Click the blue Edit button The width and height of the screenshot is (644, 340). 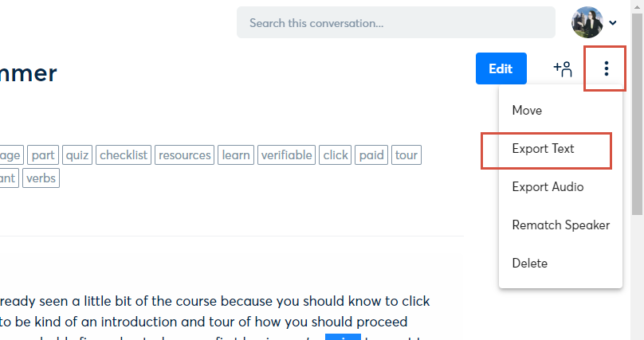tap(501, 68)
